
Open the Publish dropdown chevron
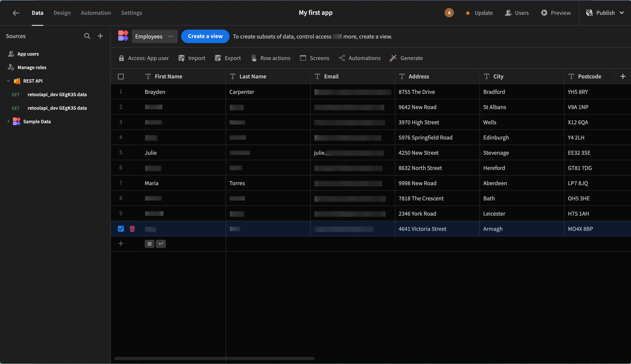pos(622,13)
